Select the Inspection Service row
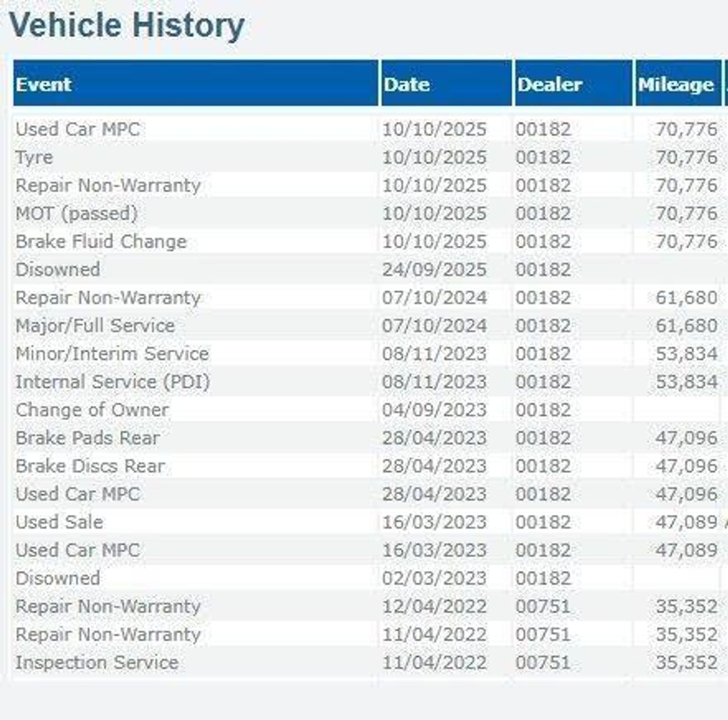728x720 pixels. tap(97, 662)
